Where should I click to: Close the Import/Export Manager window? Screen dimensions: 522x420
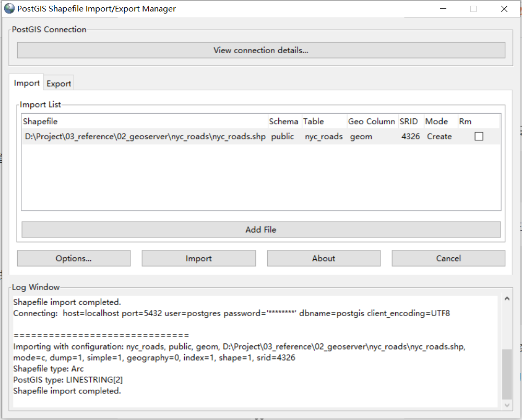(x=504, y=9)
